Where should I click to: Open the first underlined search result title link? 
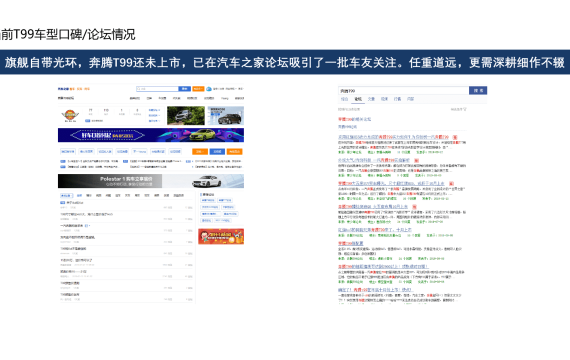pyautogui.click(x=393, y=137)
